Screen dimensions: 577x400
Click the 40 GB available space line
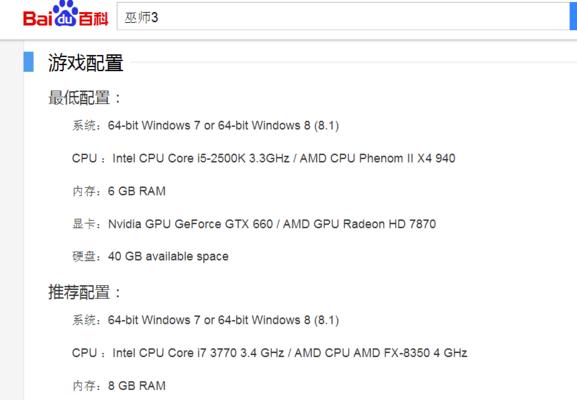(x=150, y=256)
